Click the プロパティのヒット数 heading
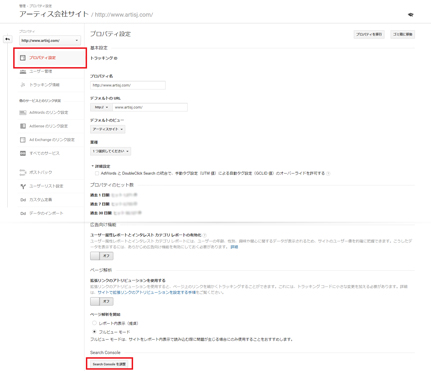The width and height of the screenshot is (431, 371). coord(112,185)
